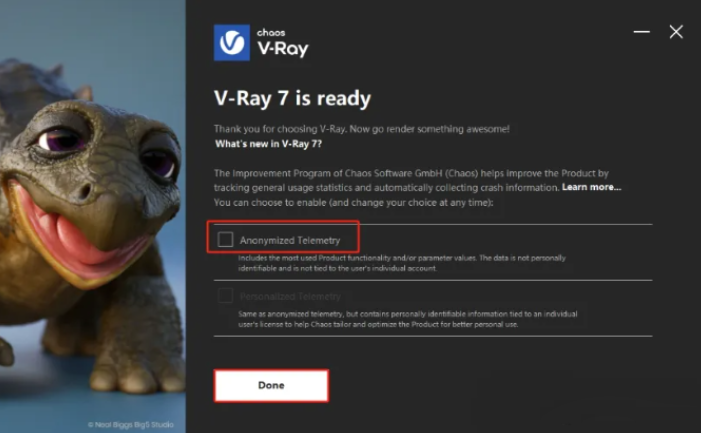This screenshot has height=433, width=701.
Task: Click the blue V-Ray logo icon
Action: point(232,42)
